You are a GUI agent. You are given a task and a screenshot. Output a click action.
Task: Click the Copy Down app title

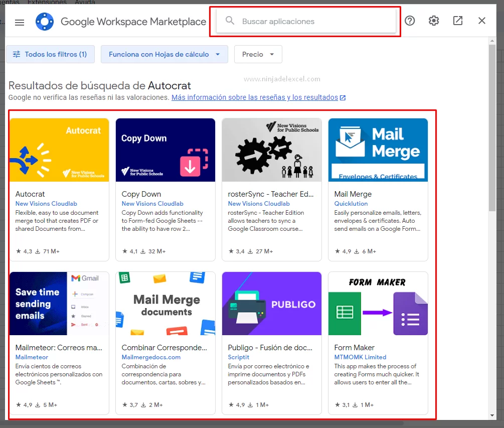(x=141, y=194)
